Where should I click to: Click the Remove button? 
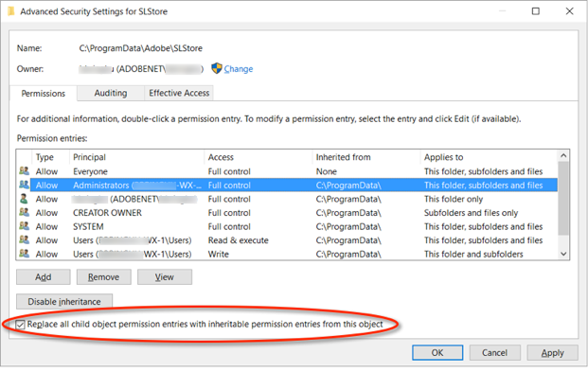[104, 277]
